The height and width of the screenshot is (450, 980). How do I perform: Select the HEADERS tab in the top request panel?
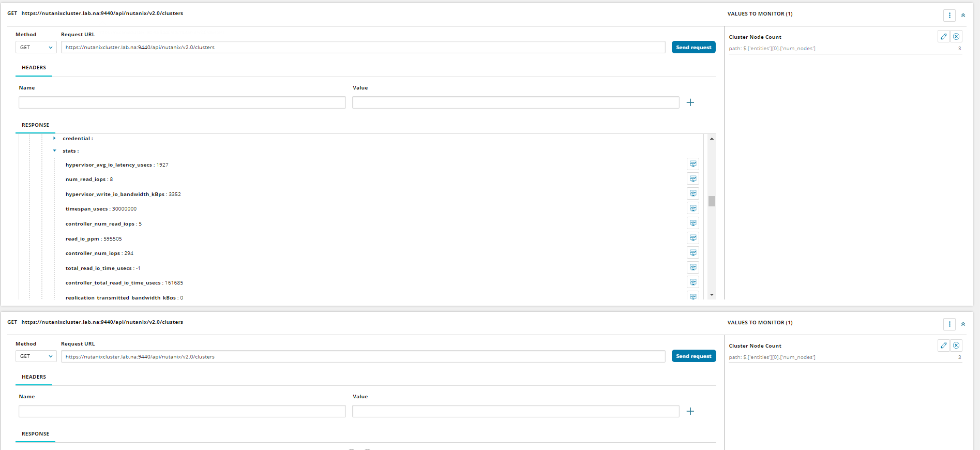[x=34, y=67]
